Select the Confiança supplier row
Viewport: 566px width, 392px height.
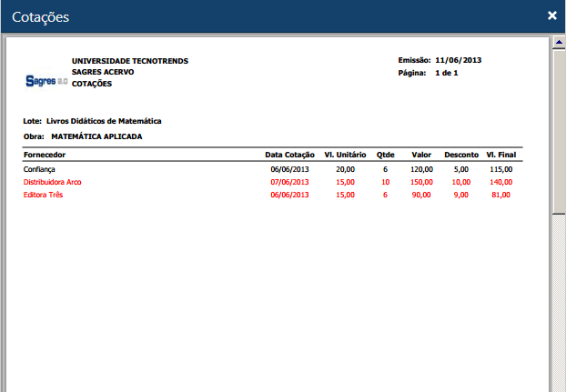pyautogui.click(x=42, y=169)
